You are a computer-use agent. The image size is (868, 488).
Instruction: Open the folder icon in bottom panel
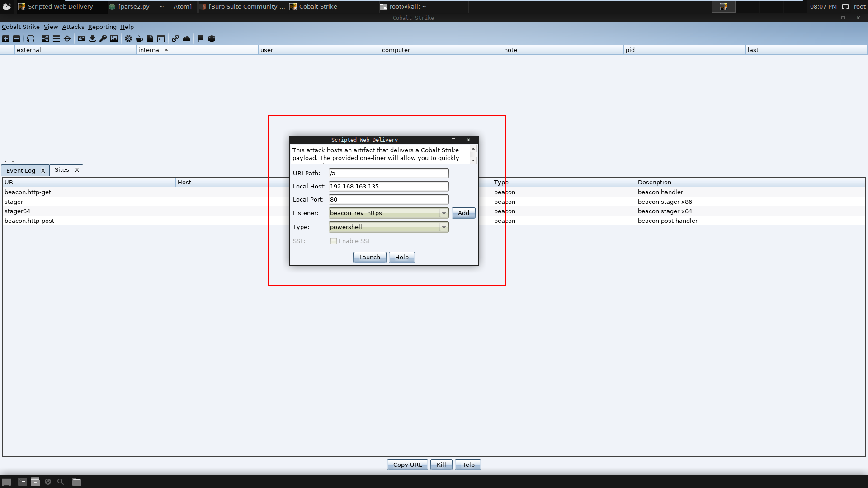click(x=77, y=482)
